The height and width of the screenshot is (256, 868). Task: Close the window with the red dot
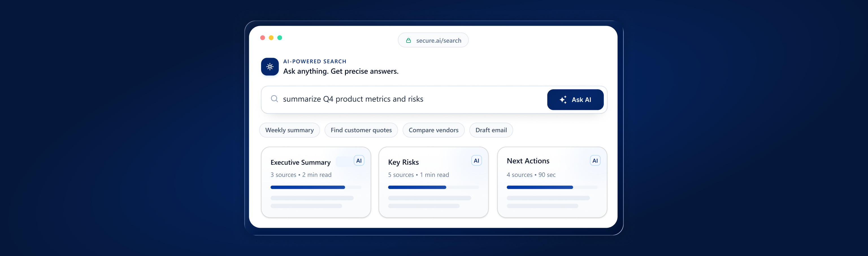click(x=262, y=38)
